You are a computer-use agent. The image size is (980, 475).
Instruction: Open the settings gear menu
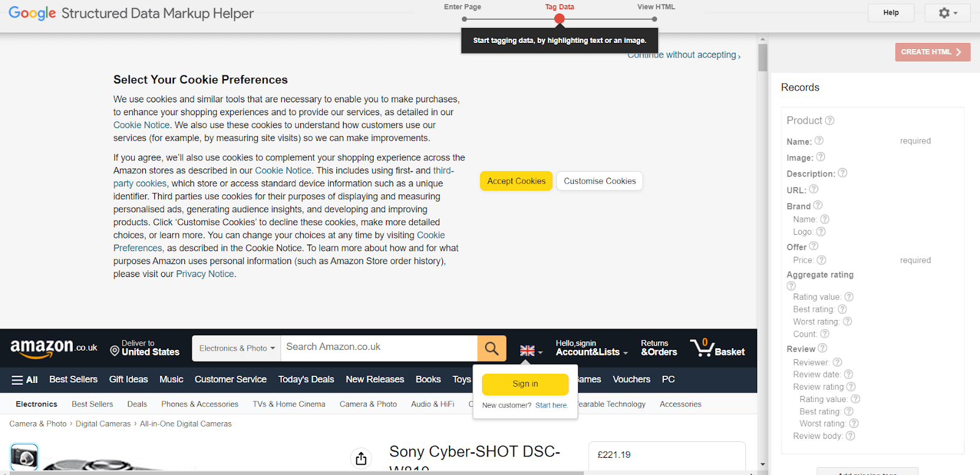click(947, 13)
